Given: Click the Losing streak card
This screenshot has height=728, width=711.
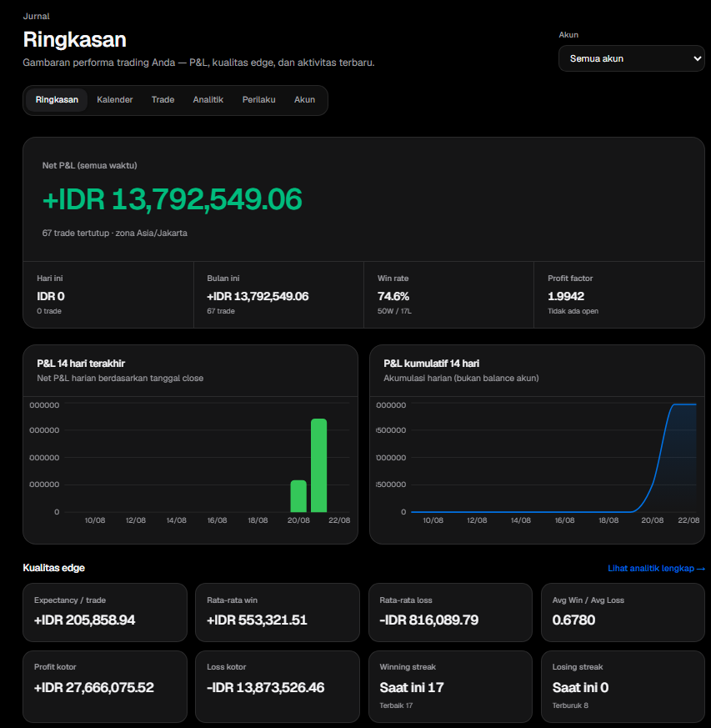Looking at the screenshot, I should [623, 686].
